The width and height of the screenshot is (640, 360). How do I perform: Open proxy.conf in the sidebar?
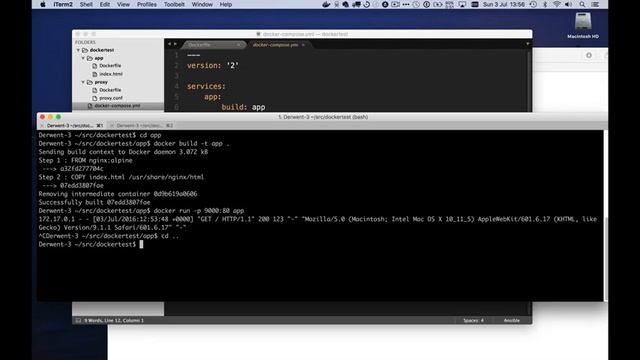click(111, 98)
